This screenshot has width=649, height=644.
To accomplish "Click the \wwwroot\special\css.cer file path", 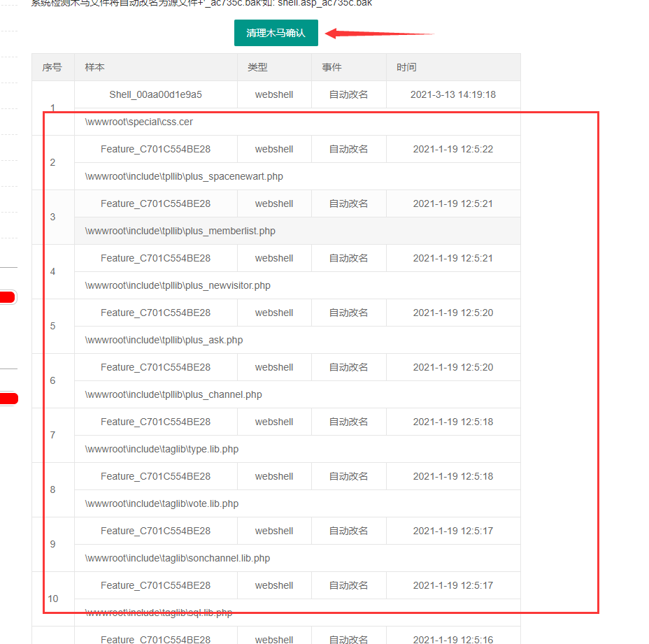I will (x=138, y=122).
